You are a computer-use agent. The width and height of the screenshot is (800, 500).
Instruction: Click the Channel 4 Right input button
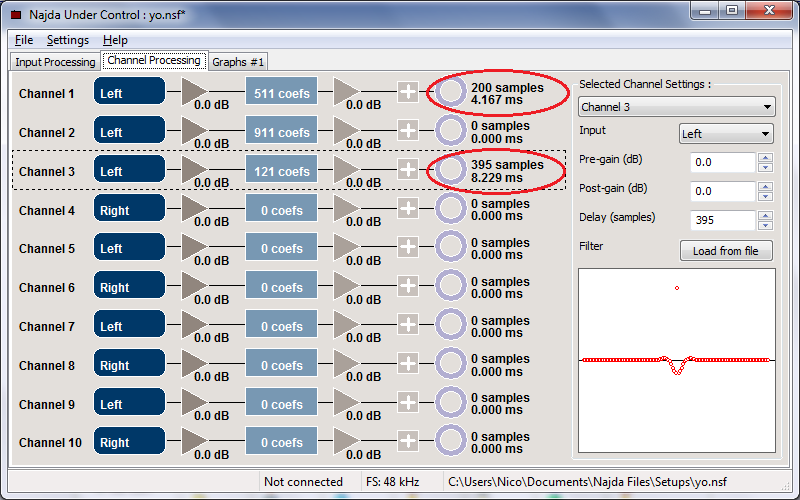[x=129, y=208]
